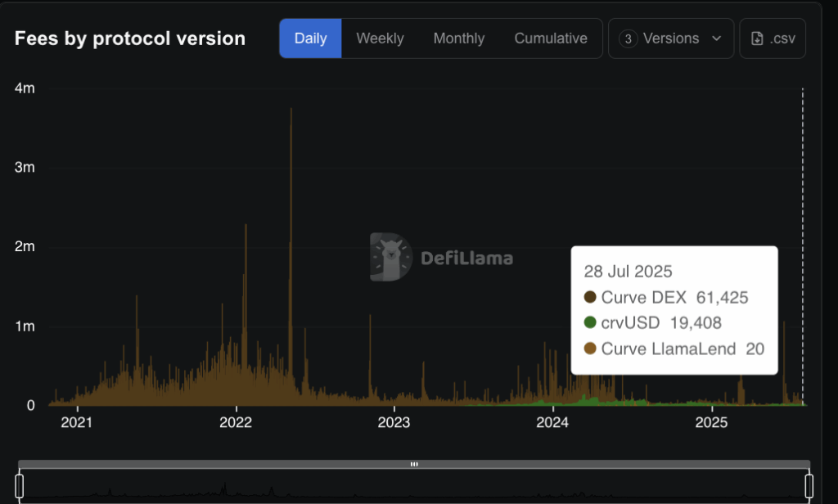
Task: Click the mini overview chart in range selector
Action: coord(414,486)
